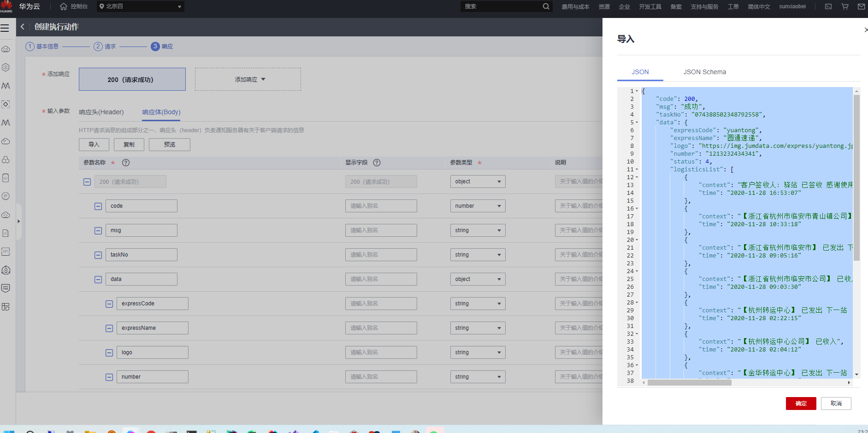This screenshot has width=868, height=433.
Task: Open the 控制台 console home
Action: 74,6
